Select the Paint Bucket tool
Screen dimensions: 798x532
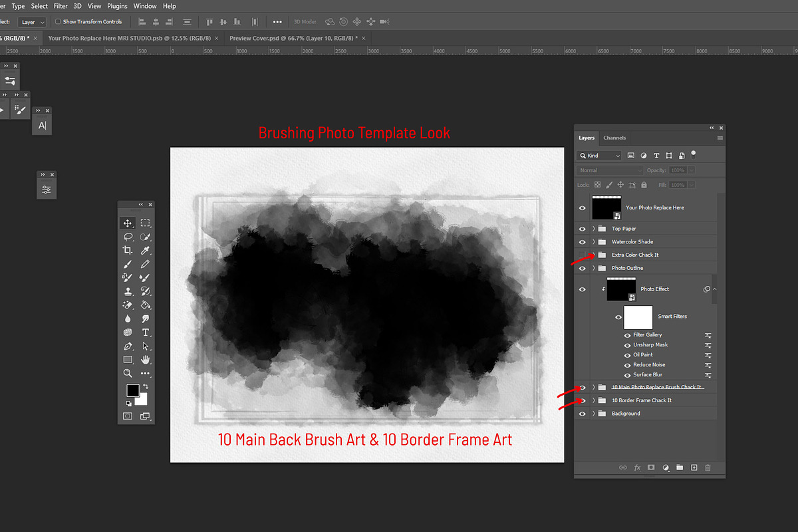[145, 305]
